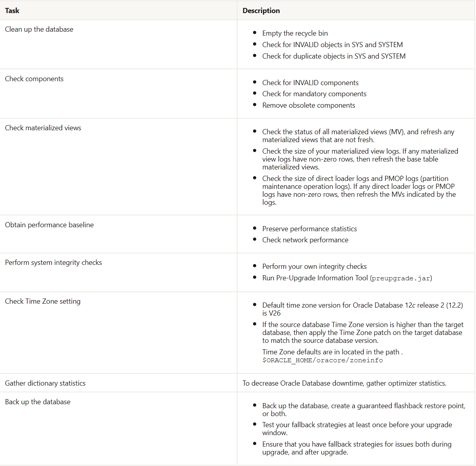Click 'Remove obsolete components' bullet text
The width and height of the screenshot is (476, 466).
point(308,105)
